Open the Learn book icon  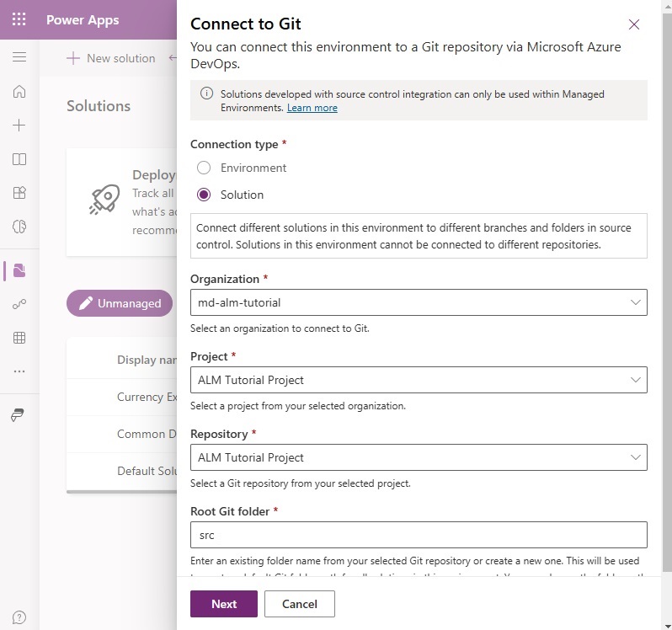[x=19, y=159]
